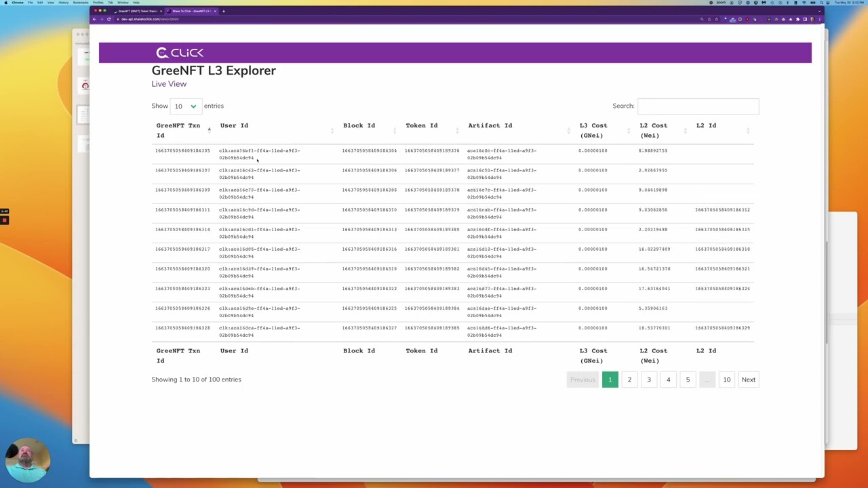Image resolution: width=868 pixels, height=488 pixels.
Task: Click Block Id 1663705058409186304
Action: (369, 150)
